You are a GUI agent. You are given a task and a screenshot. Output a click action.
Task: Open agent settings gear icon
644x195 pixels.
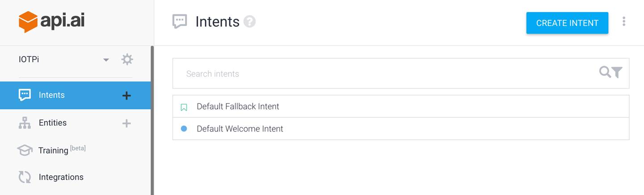[127, 59]
